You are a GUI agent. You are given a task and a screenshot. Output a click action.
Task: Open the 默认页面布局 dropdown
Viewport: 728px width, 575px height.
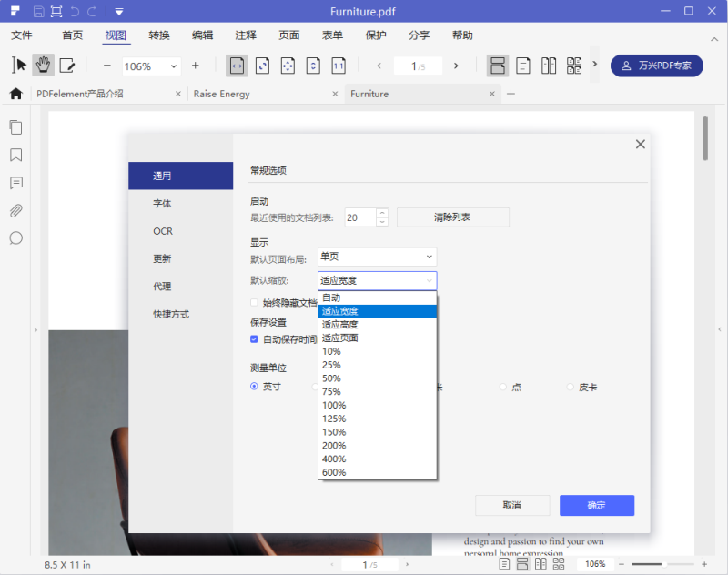pos(377,257)
